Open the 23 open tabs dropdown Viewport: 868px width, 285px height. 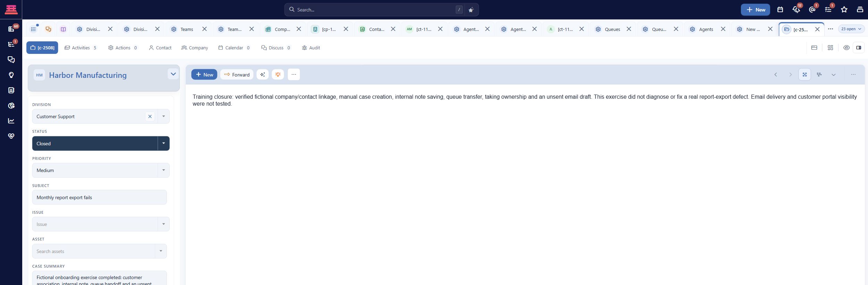tap(851, 29)
